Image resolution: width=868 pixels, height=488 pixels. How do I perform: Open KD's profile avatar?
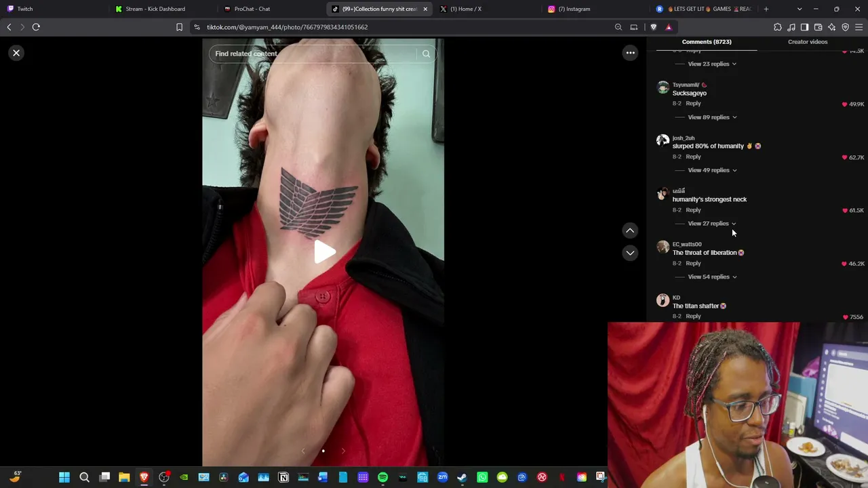663,300
